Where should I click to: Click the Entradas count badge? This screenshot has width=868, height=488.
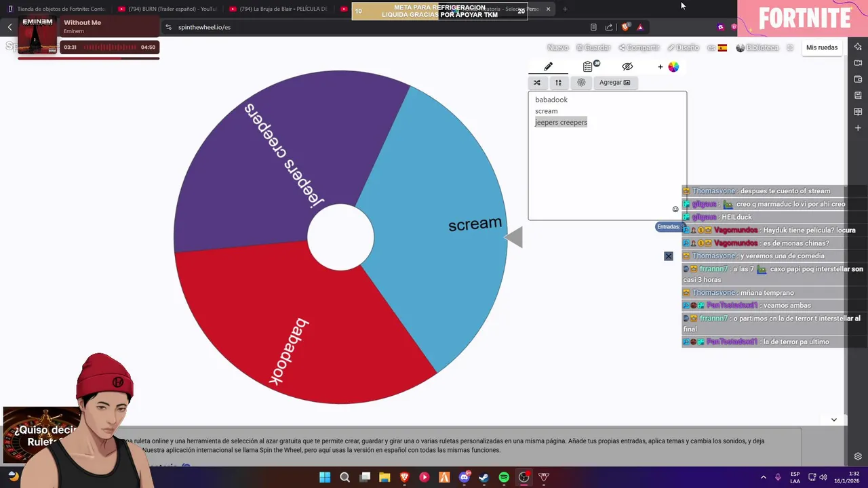669,226
